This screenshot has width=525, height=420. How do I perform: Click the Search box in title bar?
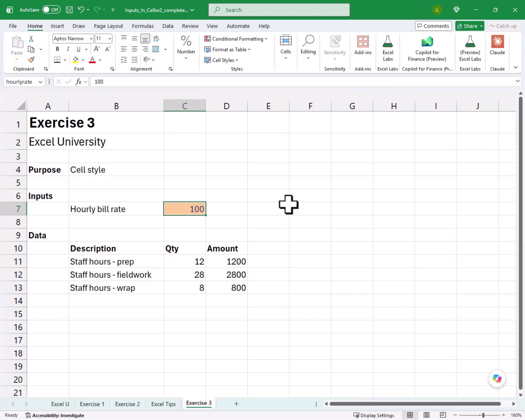(x=279, y=10)
